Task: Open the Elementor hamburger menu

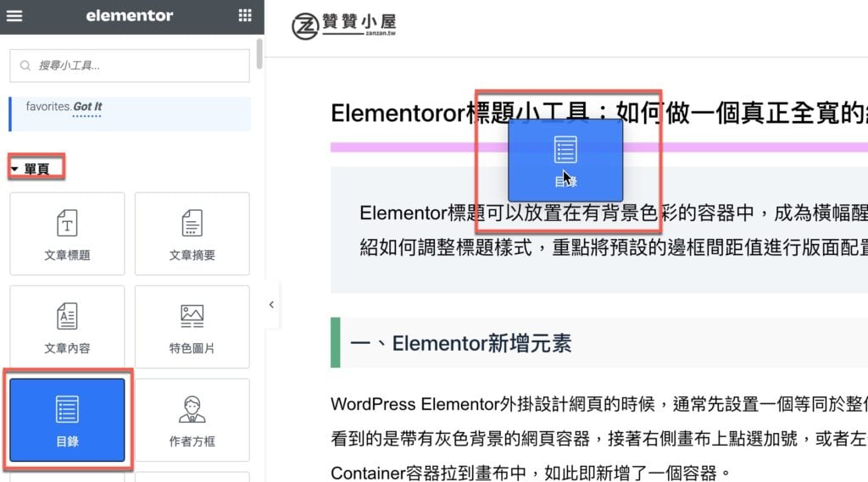Action: [14, 15]
